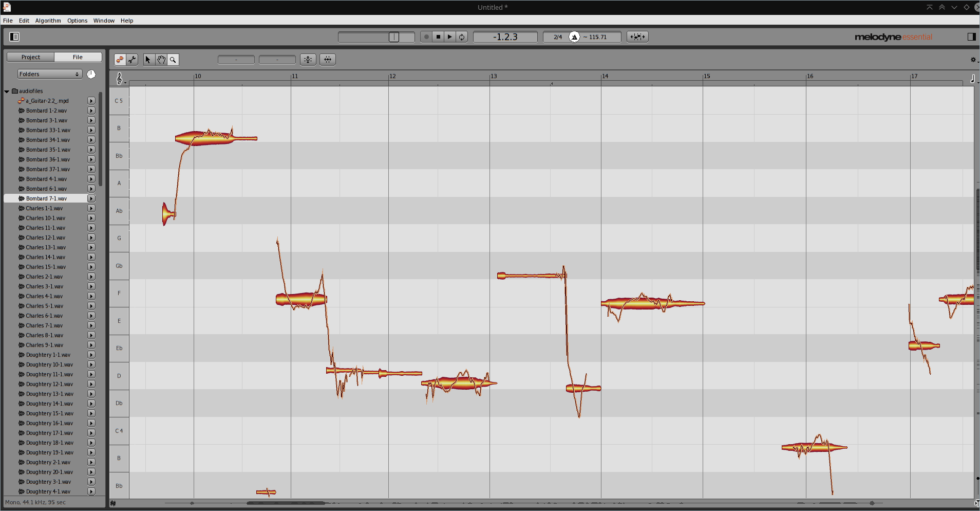Toggle the browser panel icon top left
The image size is (980, 511).
[x=15, y=36]
